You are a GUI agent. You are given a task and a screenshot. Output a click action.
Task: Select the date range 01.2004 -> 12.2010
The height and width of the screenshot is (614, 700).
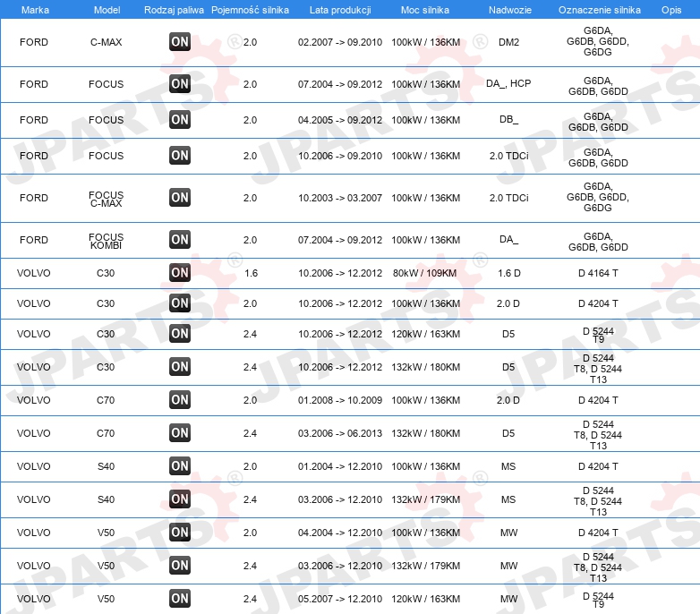[340, 466]
